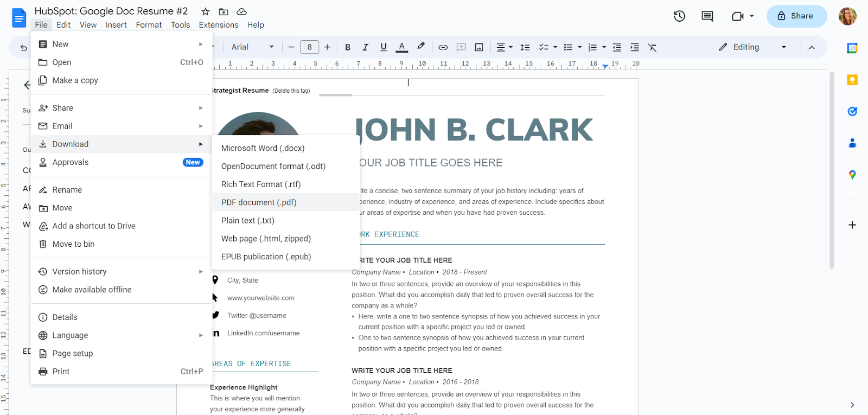Click the Google Docs home icon
Viewport: 868px width, 415px height.
(x=19, y=18)
